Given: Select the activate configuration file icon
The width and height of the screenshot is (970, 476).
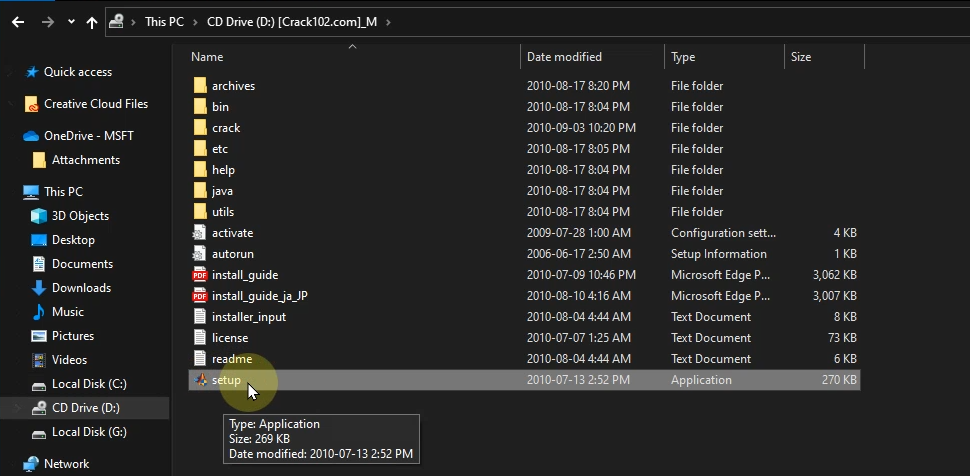Looking at the screenshot, I should coord(200,233).
